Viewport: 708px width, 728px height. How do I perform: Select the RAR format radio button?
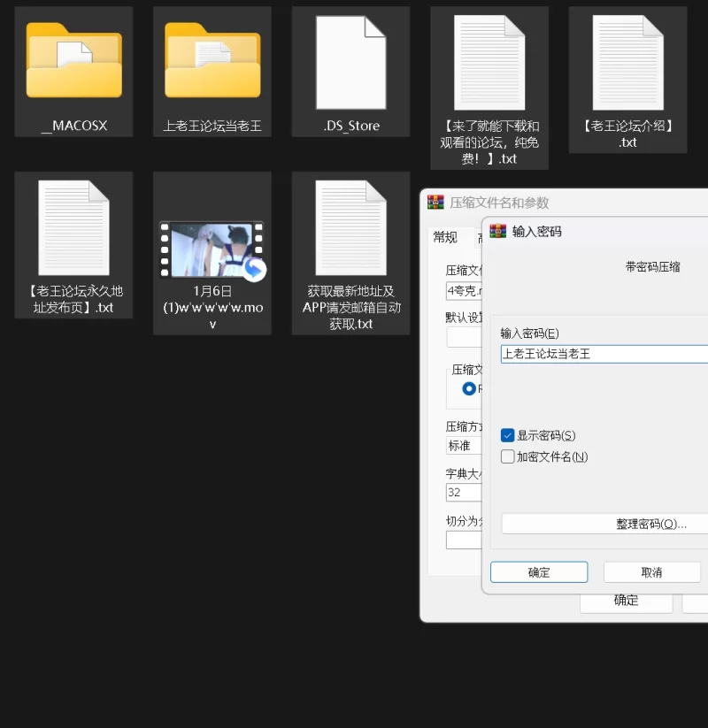469,388
